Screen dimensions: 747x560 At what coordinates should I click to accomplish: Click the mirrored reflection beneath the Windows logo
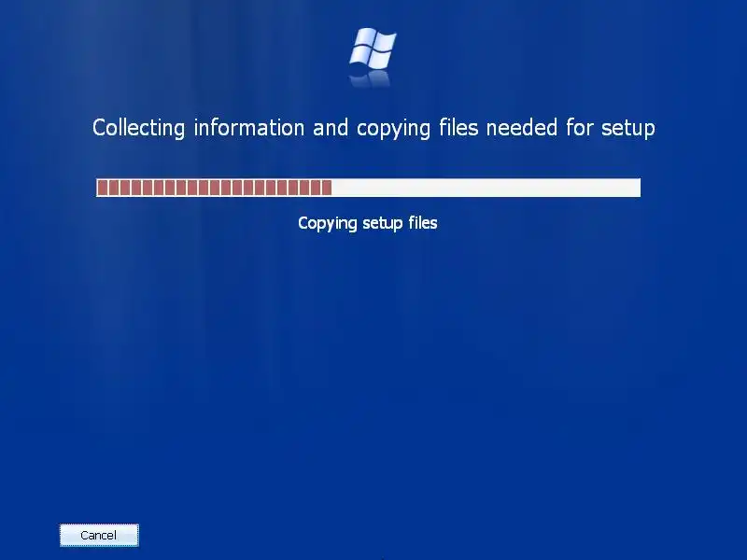pyautogui.click(x=371, y=78)
